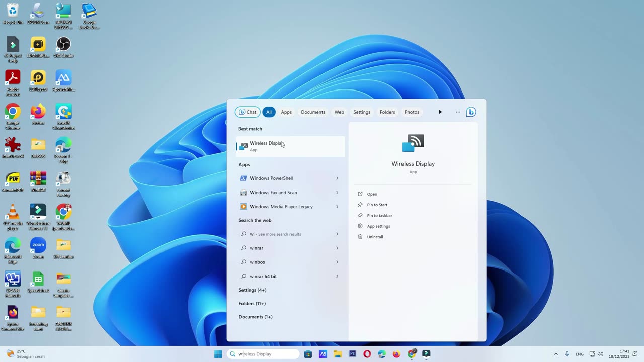
Task: Show Settings (4+) results
Action: coord(253,290)
